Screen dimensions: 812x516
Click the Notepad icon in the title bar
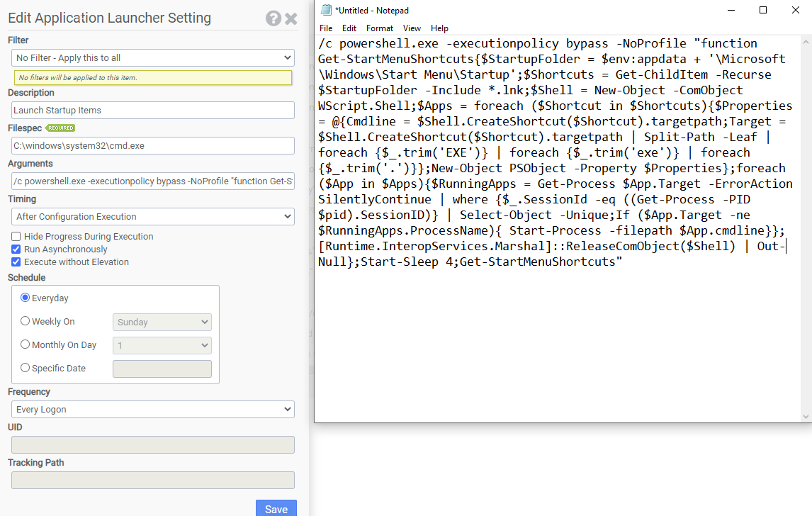326,10
